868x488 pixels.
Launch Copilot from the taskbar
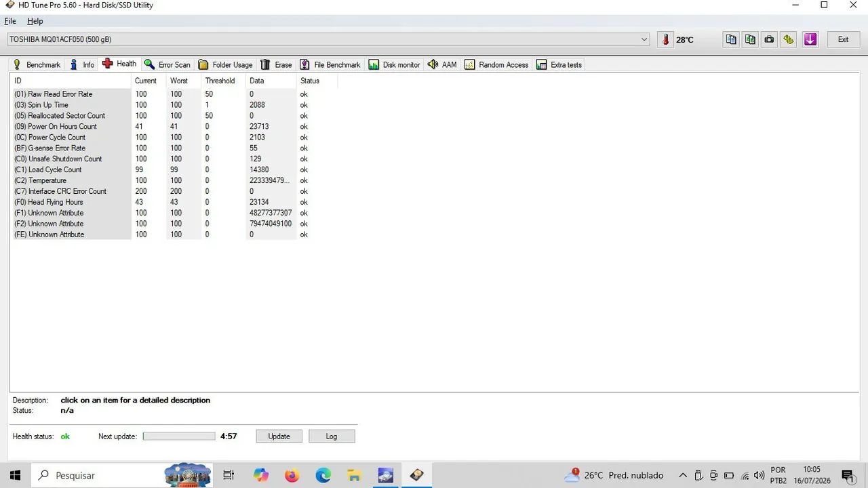pos(261,475)
